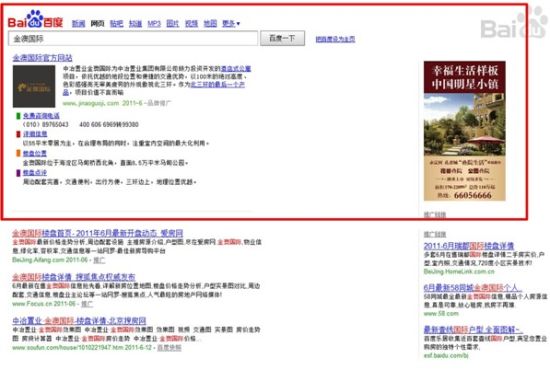
Task: Click the BeiJing.HomeLink.com.cn URL
Action: point(459,271)
